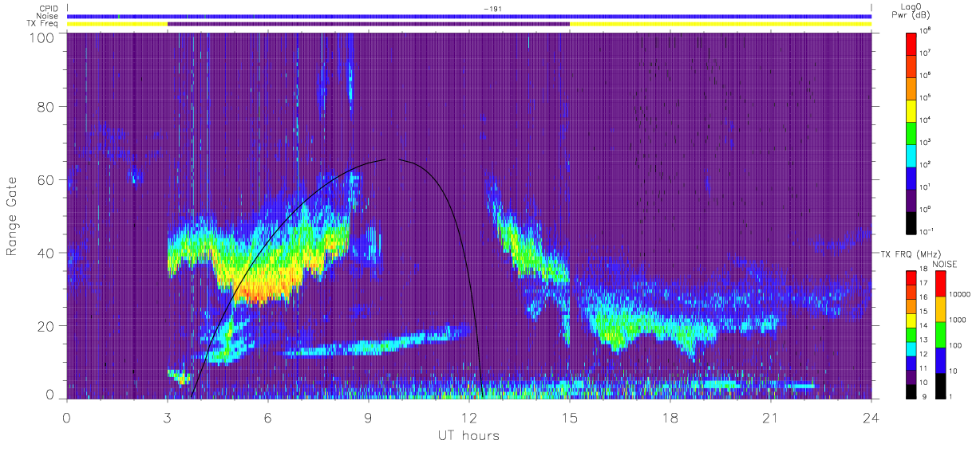Select the purple segment of the TX Freq strip
The image size is (980, 452).
pyautogui.click(x=369, y=24)
